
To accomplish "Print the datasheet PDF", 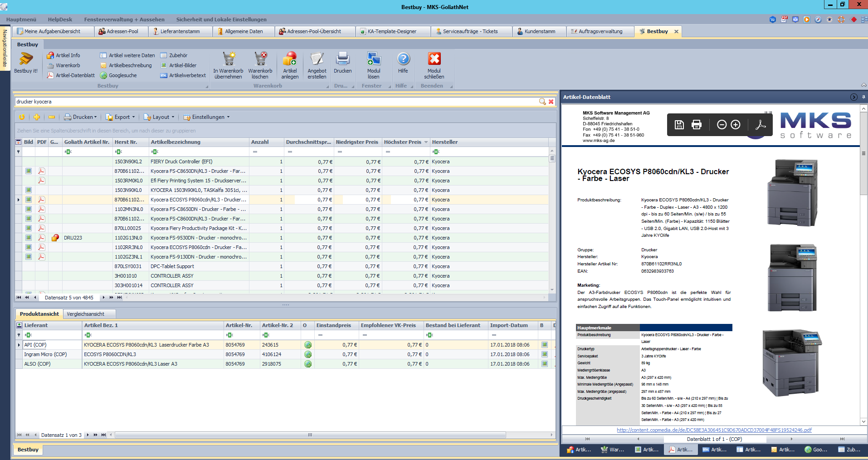I will tap(697, 125).
